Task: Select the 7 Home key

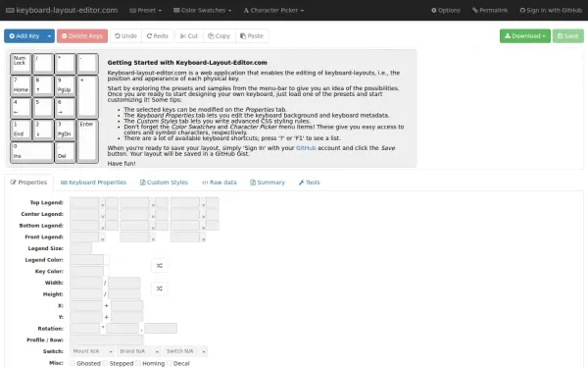Action: pyautogui.click(x=21, y=85)
